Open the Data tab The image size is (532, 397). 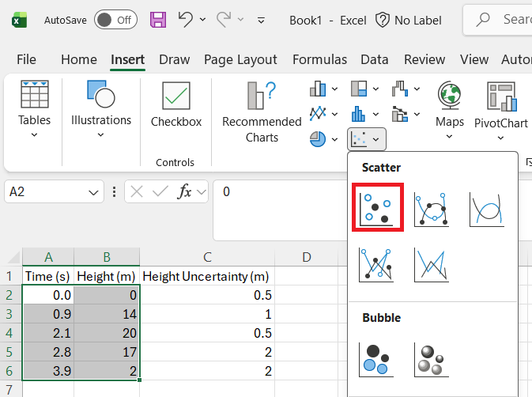pyautogui.click(x=375, y=60)
